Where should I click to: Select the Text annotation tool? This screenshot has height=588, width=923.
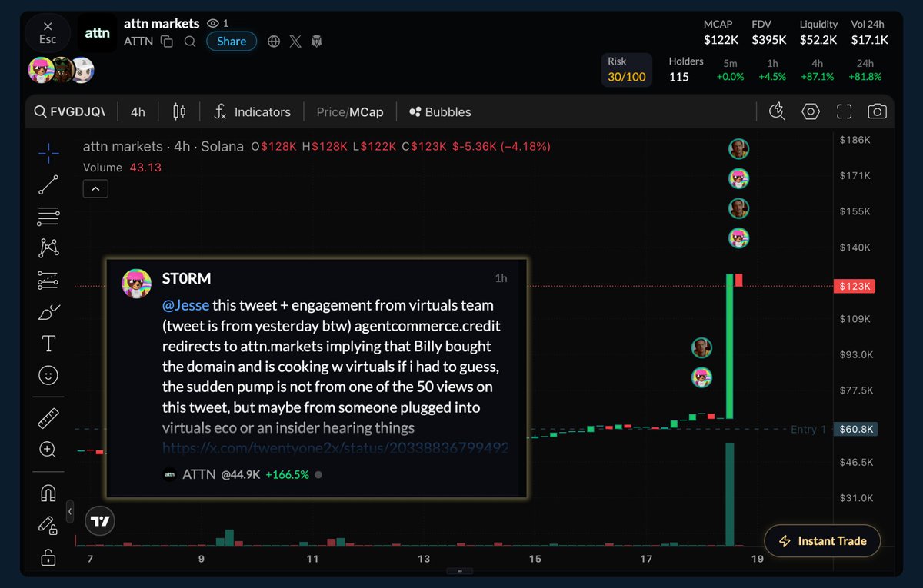(48, 343)
